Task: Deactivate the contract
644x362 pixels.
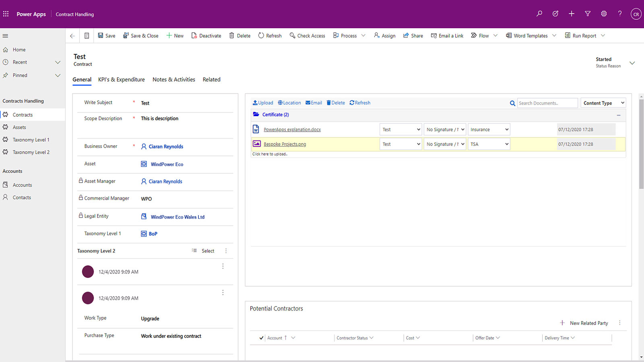Action: [x=206, y=36]
